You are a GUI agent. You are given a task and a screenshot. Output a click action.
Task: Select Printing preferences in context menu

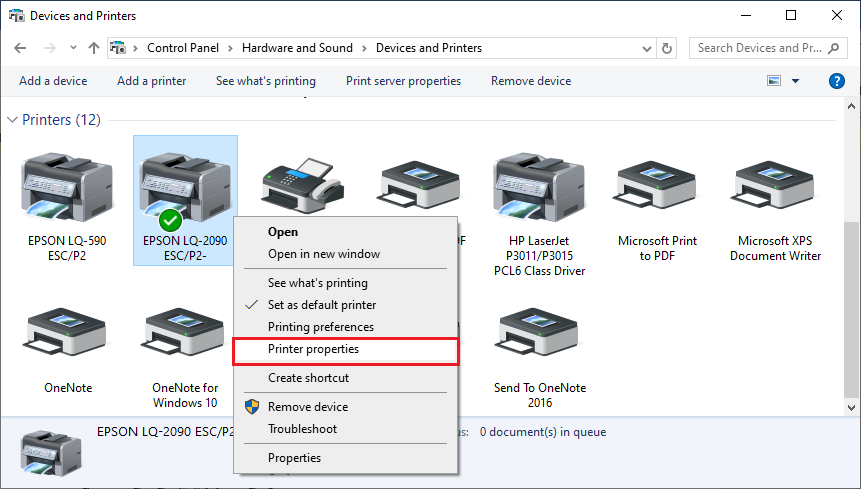(320, 327)
